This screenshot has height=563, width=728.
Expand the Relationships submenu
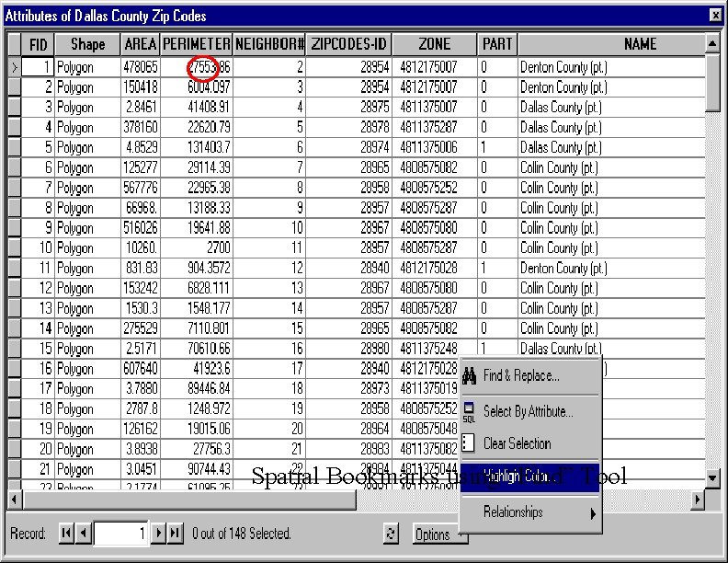[x=529, y=511]
